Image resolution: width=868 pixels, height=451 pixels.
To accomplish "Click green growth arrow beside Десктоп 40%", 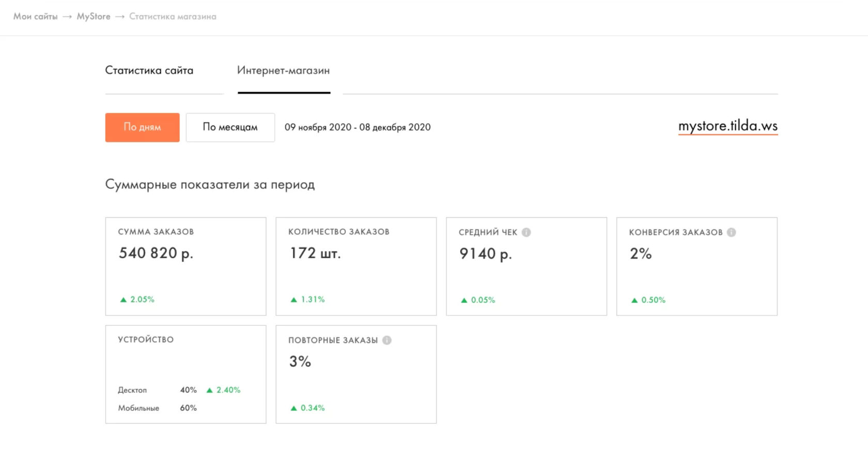I will point(210,390).
